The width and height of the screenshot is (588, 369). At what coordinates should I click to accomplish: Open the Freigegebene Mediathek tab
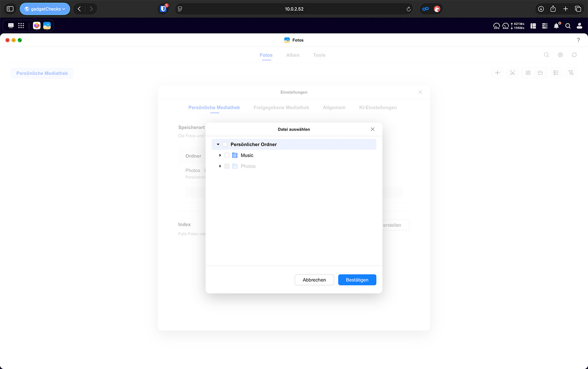[x=281, y=107]
